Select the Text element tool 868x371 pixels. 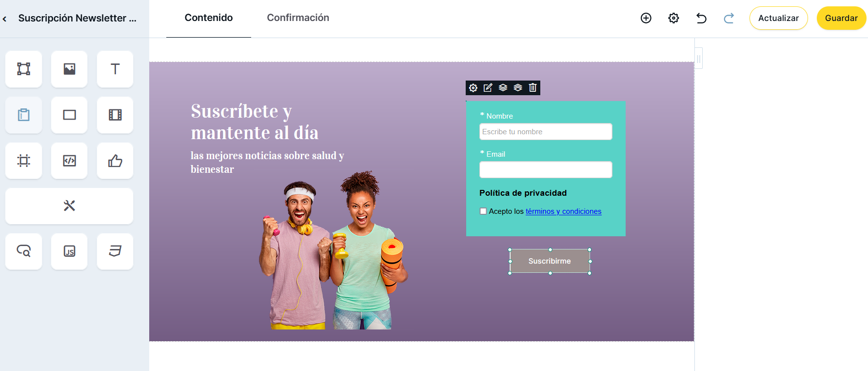coord(115,69)
